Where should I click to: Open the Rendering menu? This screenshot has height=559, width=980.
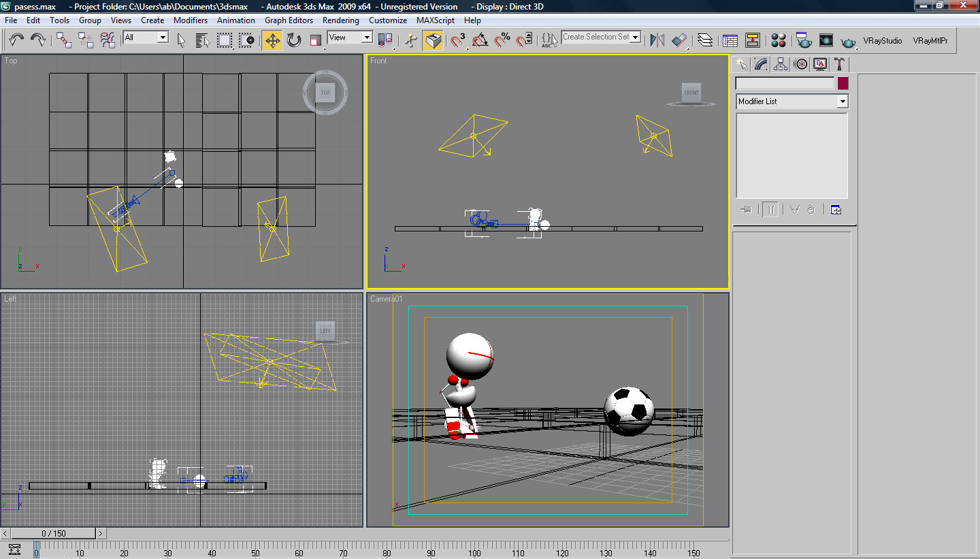pos(341,20)
